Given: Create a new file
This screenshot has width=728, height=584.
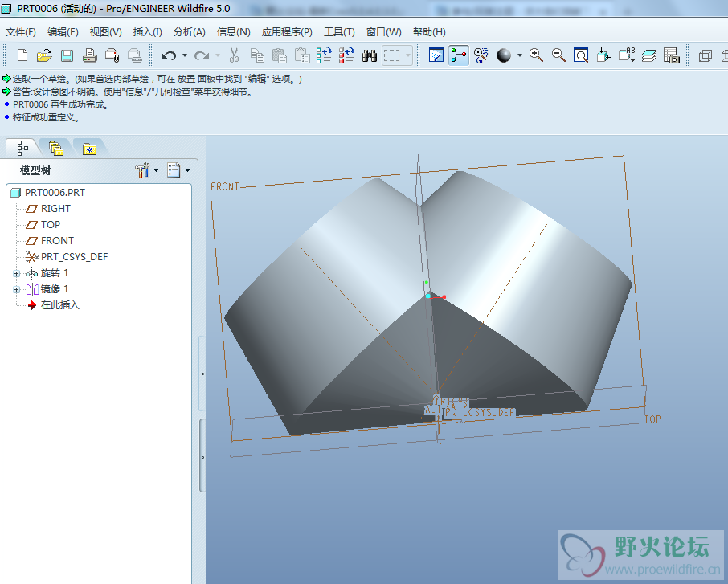Looking at the screenshot, I should [x=22, y=55].
